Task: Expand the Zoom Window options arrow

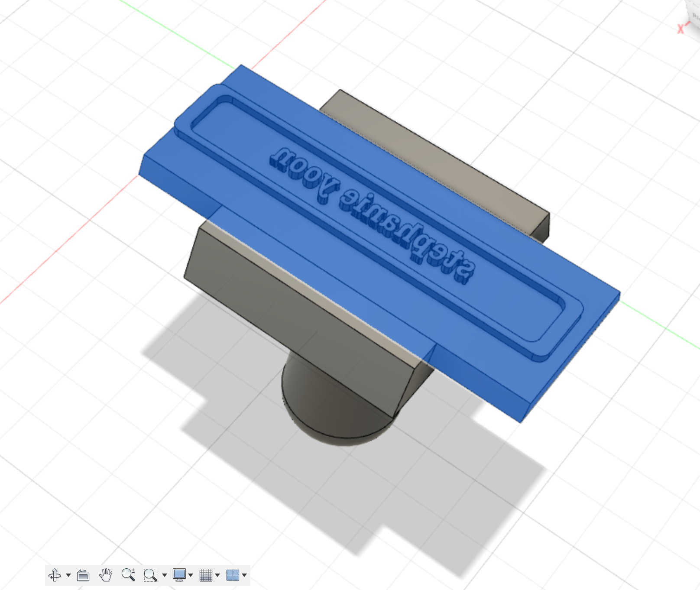Action: point(165,575)
